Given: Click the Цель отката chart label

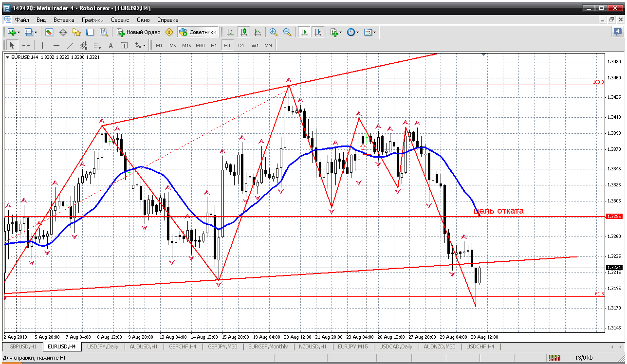Looking at the screenshot, I should click(x=498, y=211).
